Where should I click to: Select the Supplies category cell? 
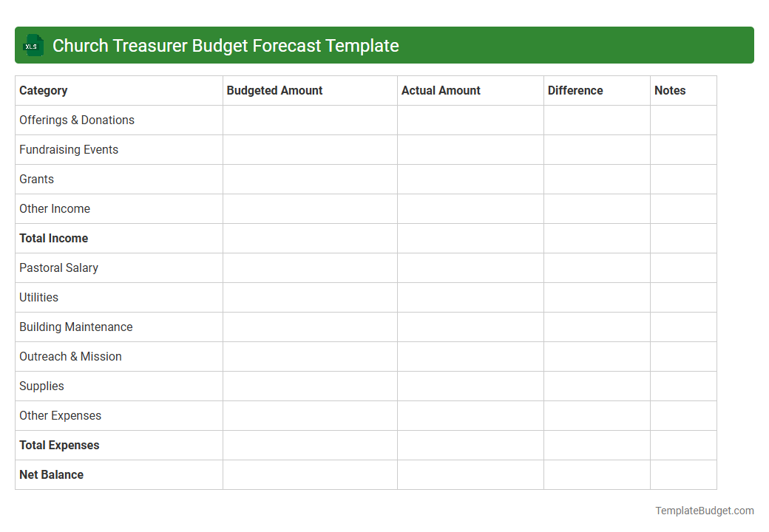(x=41, y=386)
